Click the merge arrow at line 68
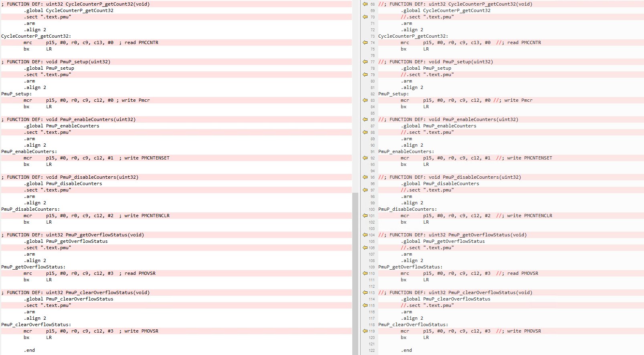This screenshot has height=355, width=644. coord(365,4)
